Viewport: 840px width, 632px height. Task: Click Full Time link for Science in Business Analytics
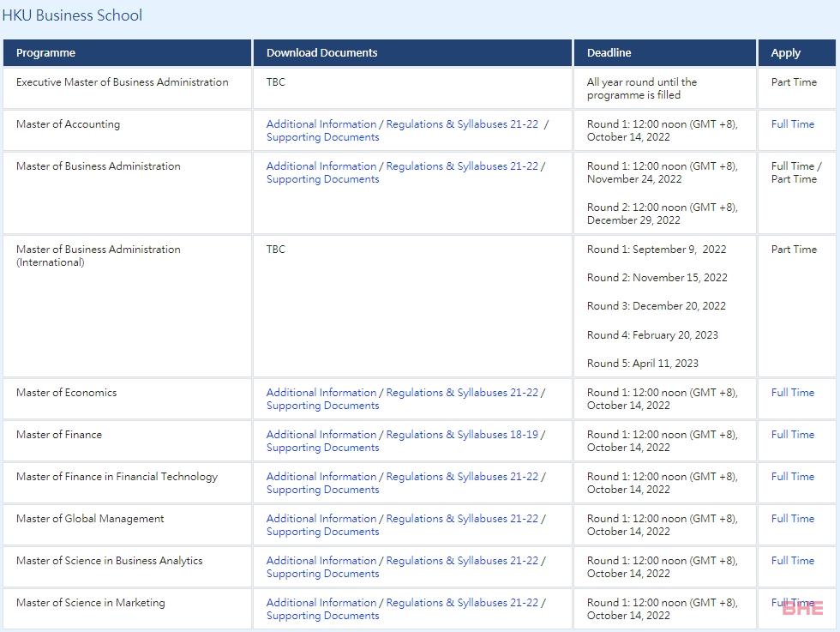pyautogui.click(x=793, y=560)
